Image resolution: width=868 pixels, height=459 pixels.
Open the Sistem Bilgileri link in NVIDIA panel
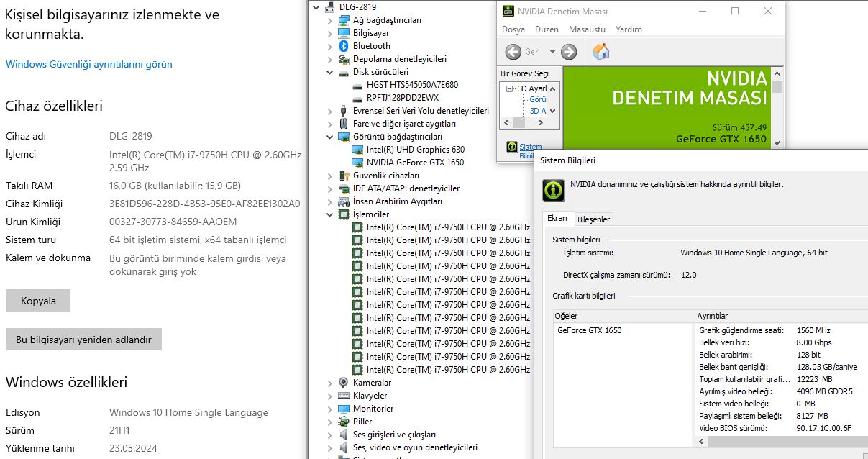[531, 151]
